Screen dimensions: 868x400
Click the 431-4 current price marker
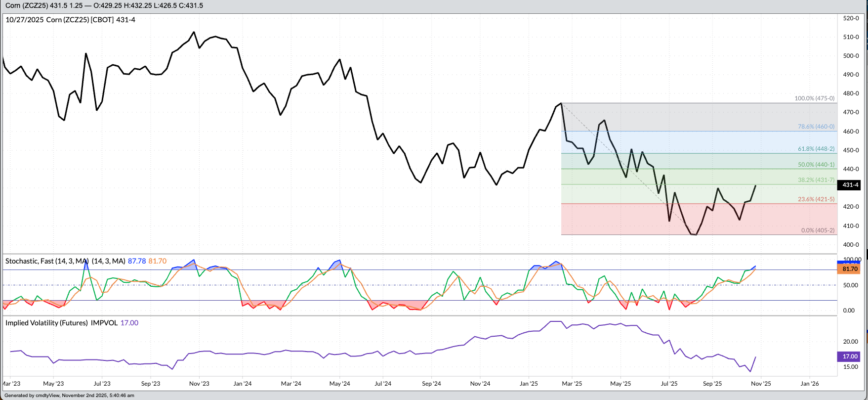point(849,185)
